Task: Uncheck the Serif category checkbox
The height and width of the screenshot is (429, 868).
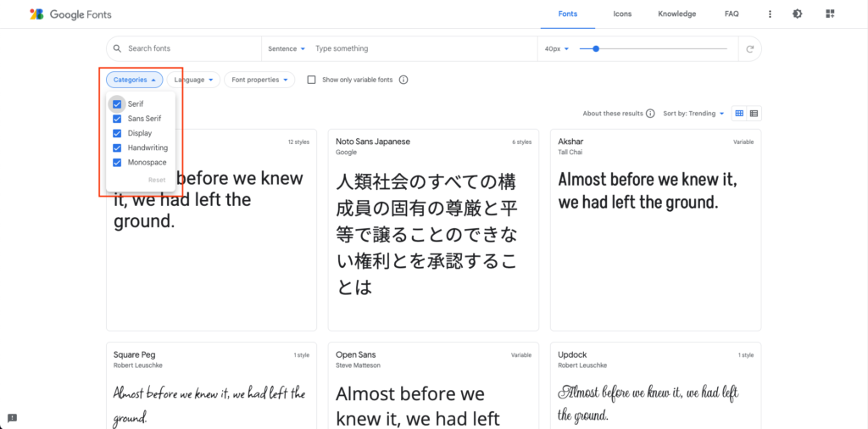Action: click(x=117, y=104)
